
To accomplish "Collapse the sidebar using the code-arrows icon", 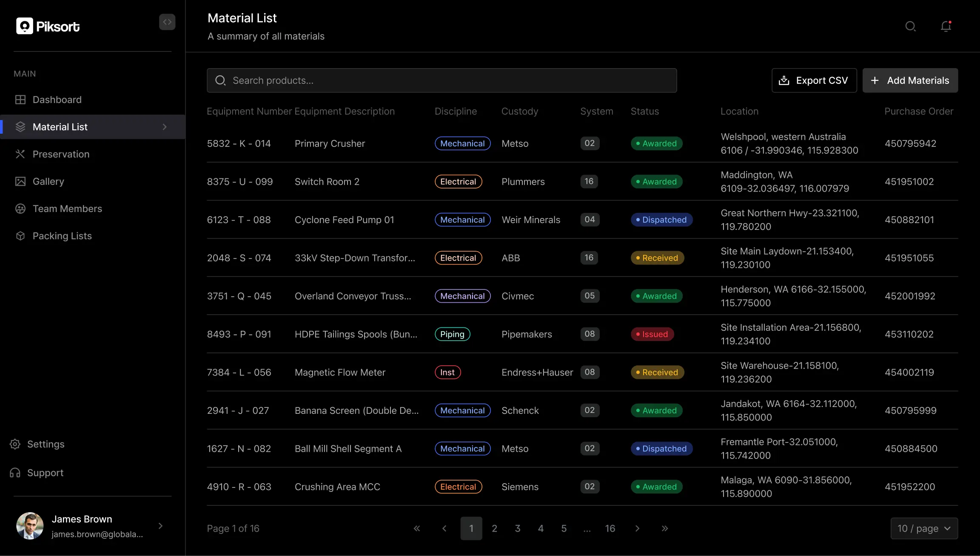I will 167,22.
